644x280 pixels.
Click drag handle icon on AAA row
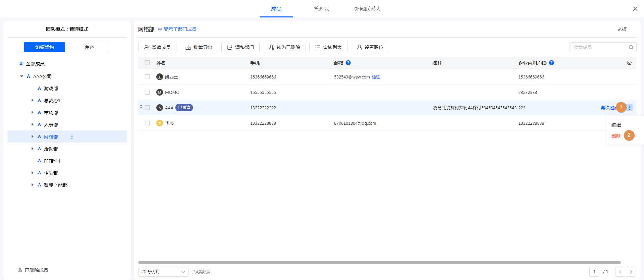pyautogui.click(x=141, y=108)
